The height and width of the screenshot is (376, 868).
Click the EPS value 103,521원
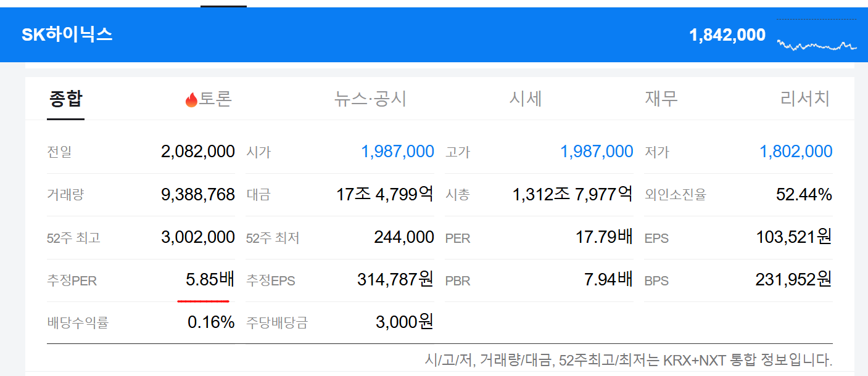(x=794, y=237)
